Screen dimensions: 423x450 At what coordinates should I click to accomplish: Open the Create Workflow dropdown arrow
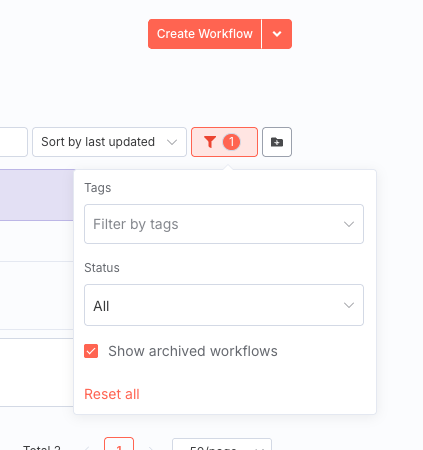pos(277,34)
